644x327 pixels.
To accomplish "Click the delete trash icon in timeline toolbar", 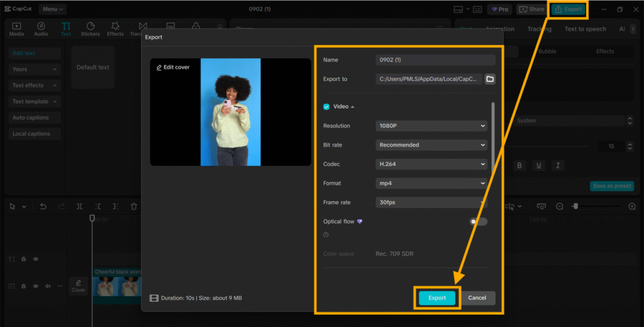I will [133, 206].
